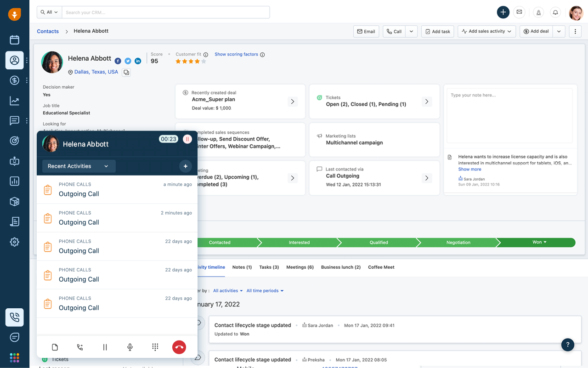Open the Recent Activities dropdown
This screenshot has width=588, height=368.
(79, 166)
